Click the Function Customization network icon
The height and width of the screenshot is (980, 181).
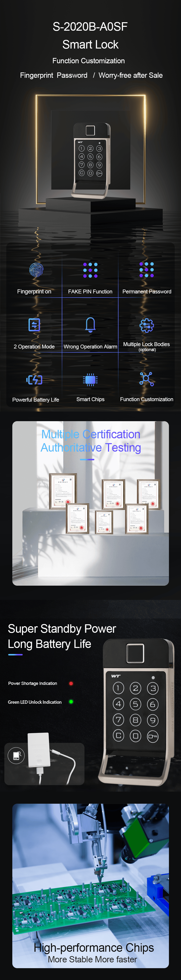pos(146,379)
